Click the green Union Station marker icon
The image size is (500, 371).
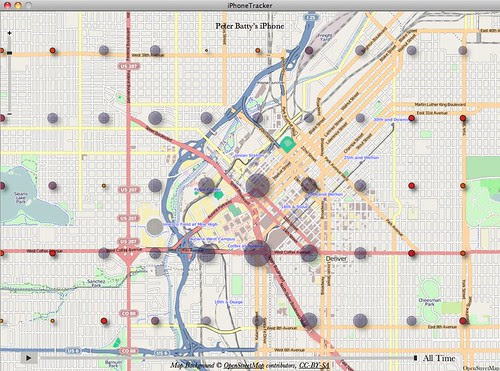point(288,145)
